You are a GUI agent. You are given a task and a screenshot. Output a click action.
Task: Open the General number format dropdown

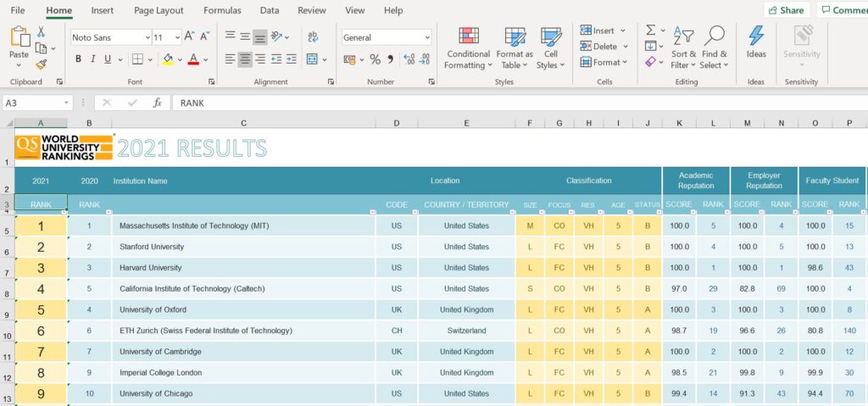pos(427,37)
